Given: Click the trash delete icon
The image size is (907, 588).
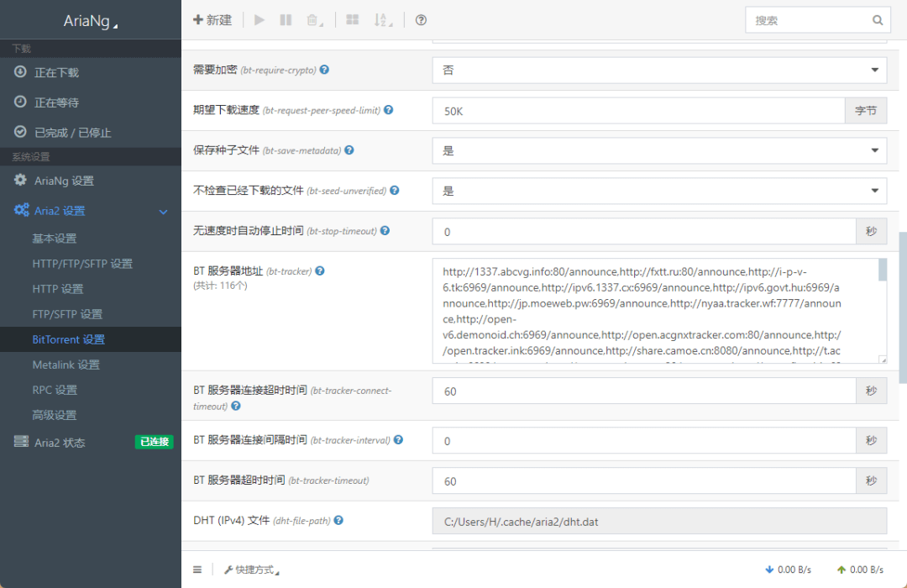Looking at the screenshot, I should [x=313, y=20].
